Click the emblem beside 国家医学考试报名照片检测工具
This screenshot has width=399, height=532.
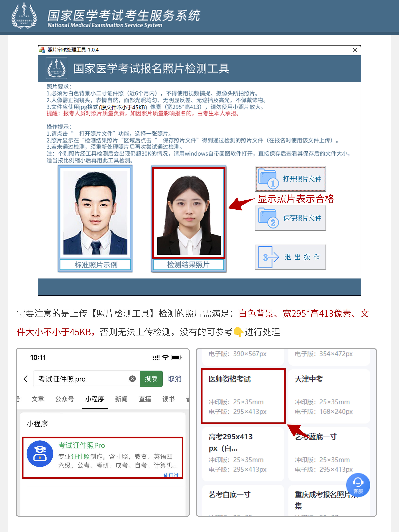[56, 68]
